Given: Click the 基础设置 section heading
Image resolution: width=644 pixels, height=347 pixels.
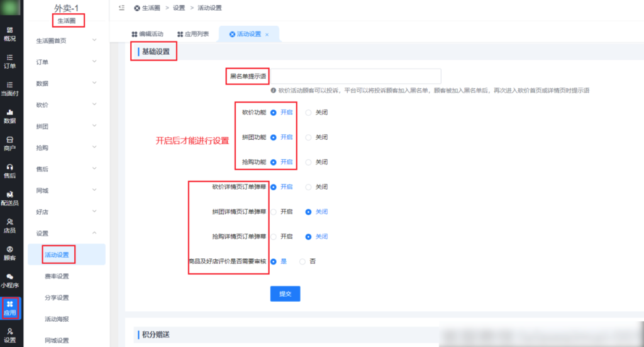Looking at the screenshot, I should (x=156, y=52).
